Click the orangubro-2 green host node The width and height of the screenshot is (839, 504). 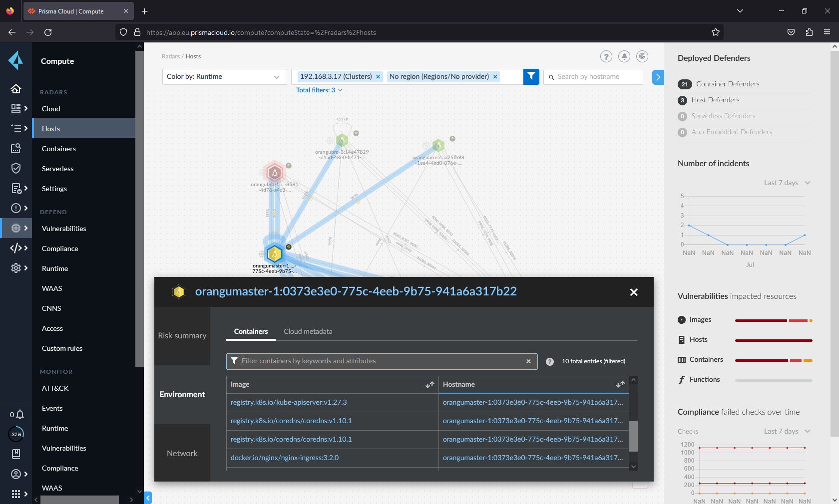point(438,145)
